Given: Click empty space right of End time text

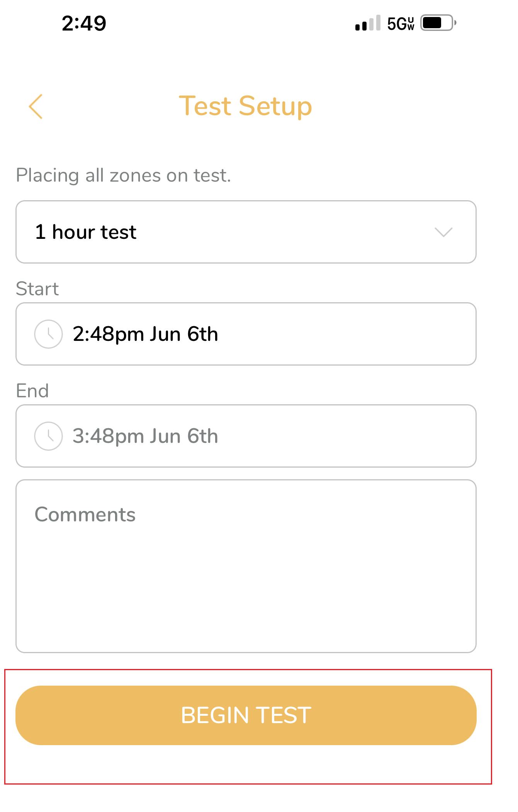Looking at the screenshot, I should tap(348, 436).
